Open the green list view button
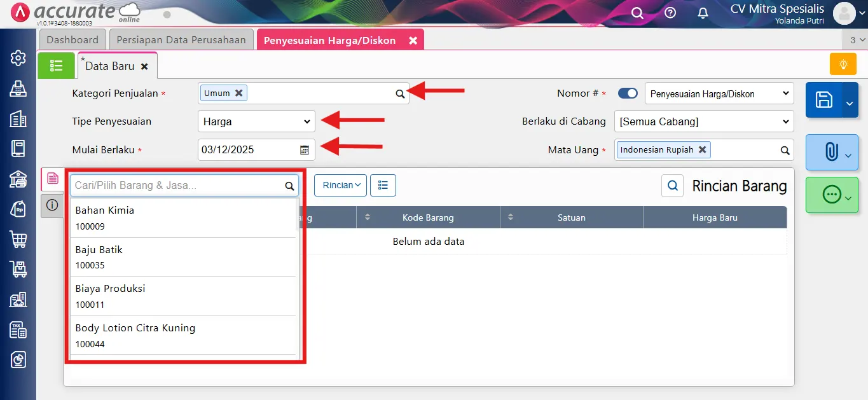Image resolution: width=868 pixels, height=400 pixels. point(56,66)
